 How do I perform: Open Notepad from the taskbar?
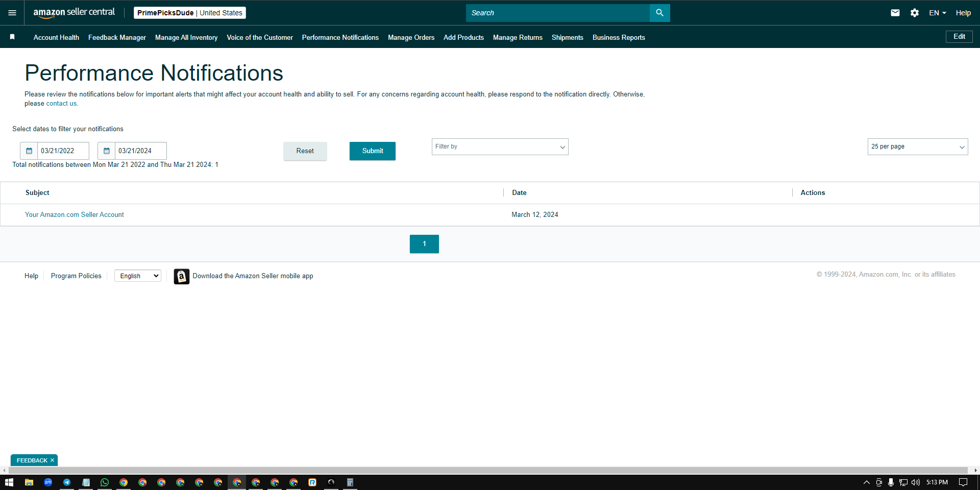tap(86, 482)
